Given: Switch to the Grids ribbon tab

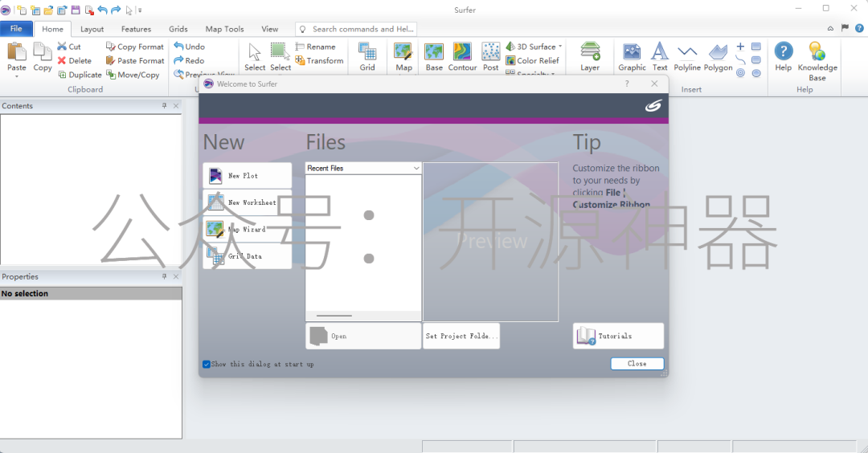Looking at the screenshot, I should (x=178, y=29).
